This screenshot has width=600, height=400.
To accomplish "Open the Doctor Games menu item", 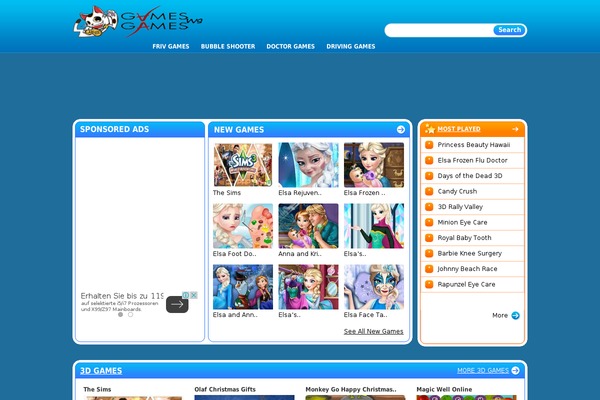I will pyautogui.click(x=290, y=46).
